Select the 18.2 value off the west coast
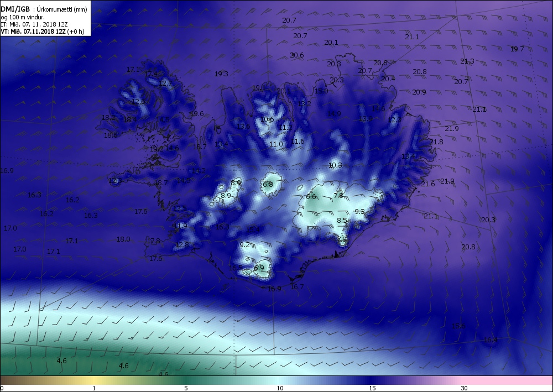This screenshot has height=392, width=553. tap(108, 117)
